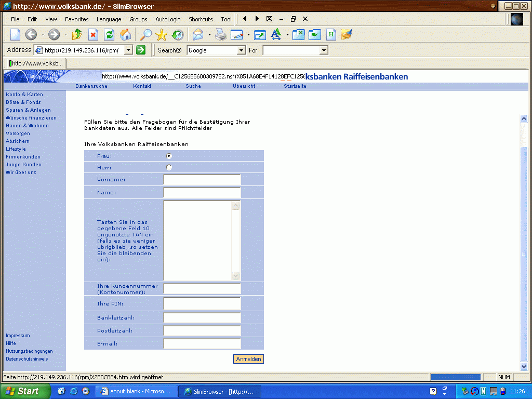Image resolution: width=532 pixels, height=399 pixels.
Task: Click the Mail envelope toolbar icon
Action: pyautogui.click(x=198, y=34)
